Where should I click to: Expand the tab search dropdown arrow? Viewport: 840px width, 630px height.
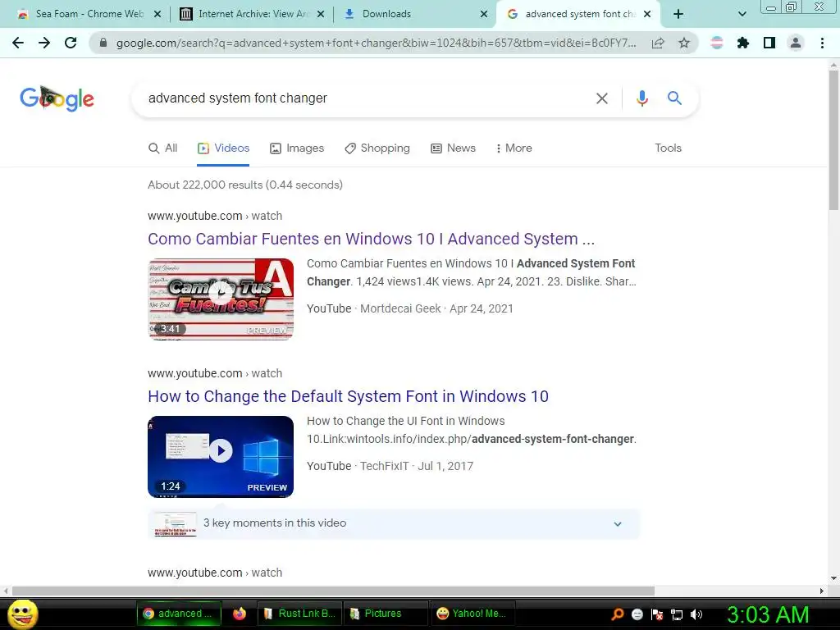[x=742, y=14]
